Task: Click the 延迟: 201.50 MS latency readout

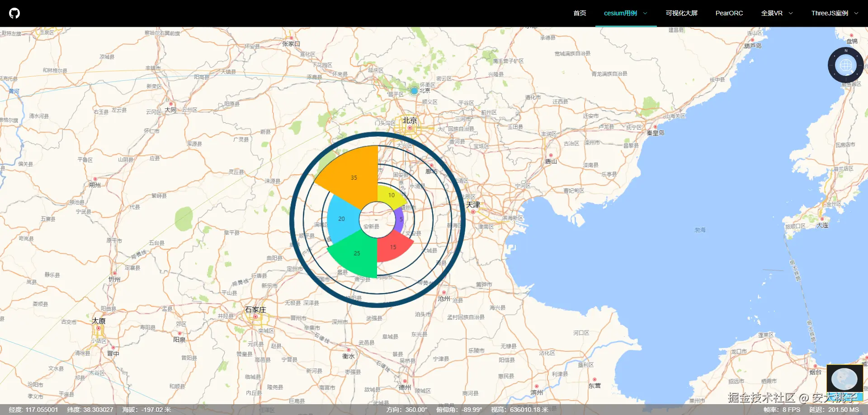Action: [834, 410]
